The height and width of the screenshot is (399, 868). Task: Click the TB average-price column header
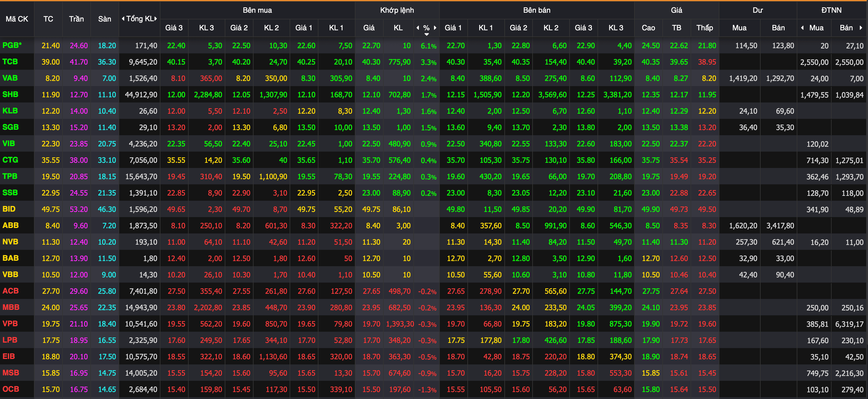(677, 28)
